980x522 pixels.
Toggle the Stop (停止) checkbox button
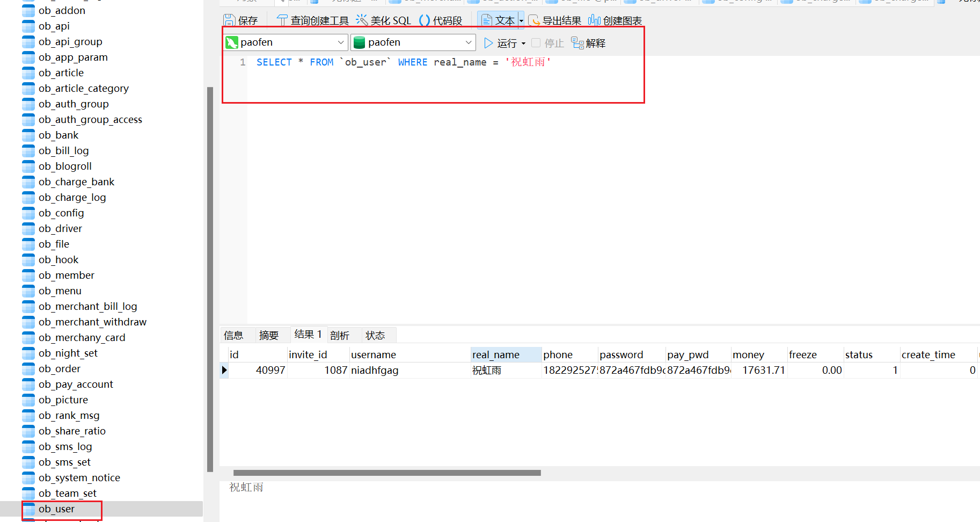(x=536, y=43)
